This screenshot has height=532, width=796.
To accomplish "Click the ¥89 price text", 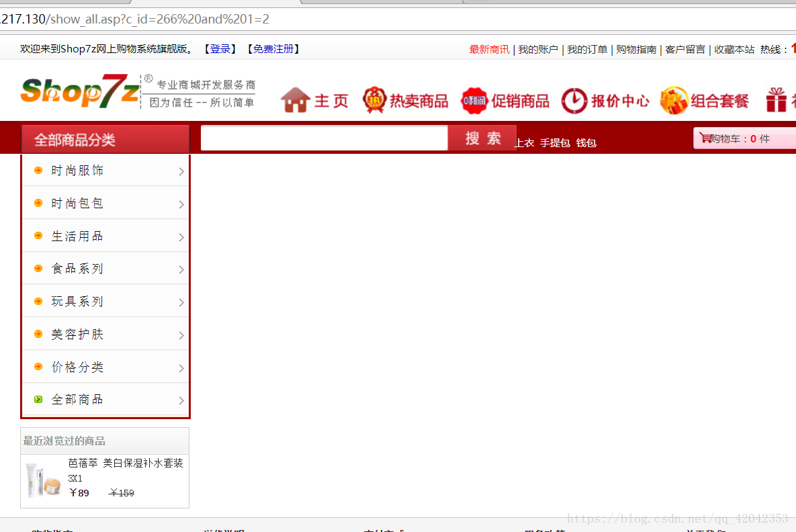I will (79, 493).
